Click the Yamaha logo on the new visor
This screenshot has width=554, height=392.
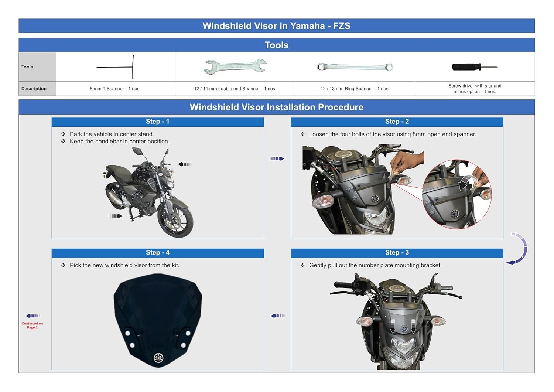(158, 358)
